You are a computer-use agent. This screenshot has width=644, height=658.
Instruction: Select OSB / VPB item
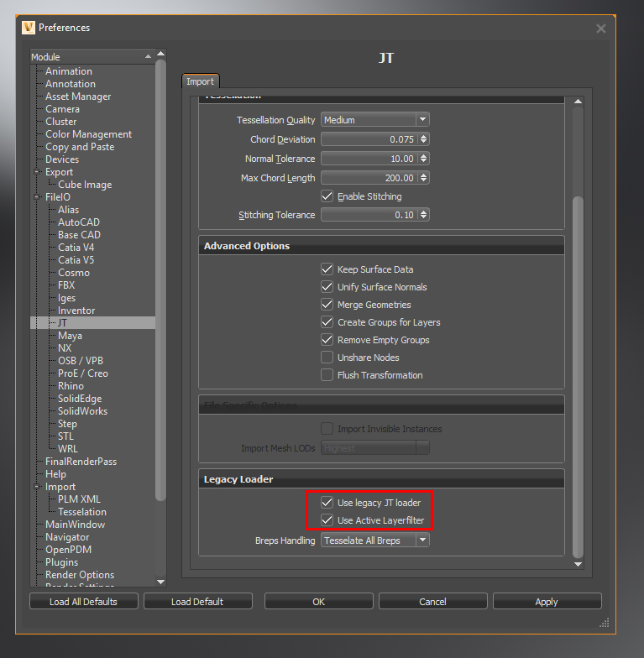81,361
